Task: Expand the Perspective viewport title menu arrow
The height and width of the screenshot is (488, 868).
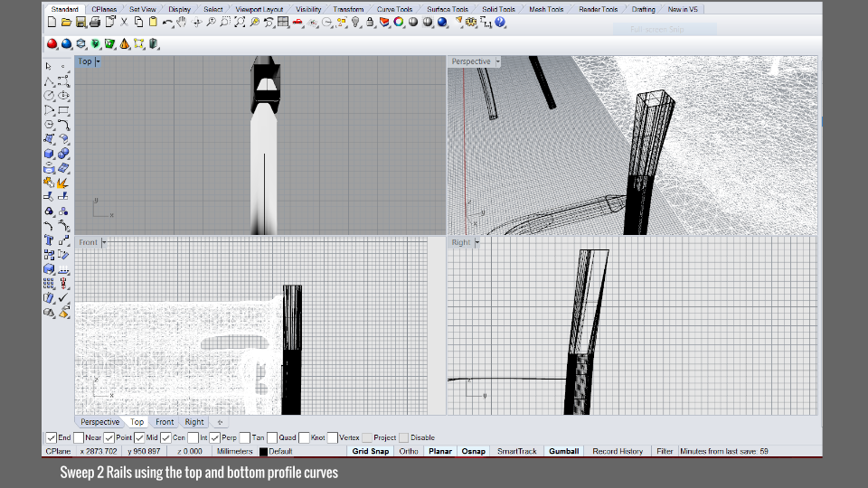Action: coord(497,61)
